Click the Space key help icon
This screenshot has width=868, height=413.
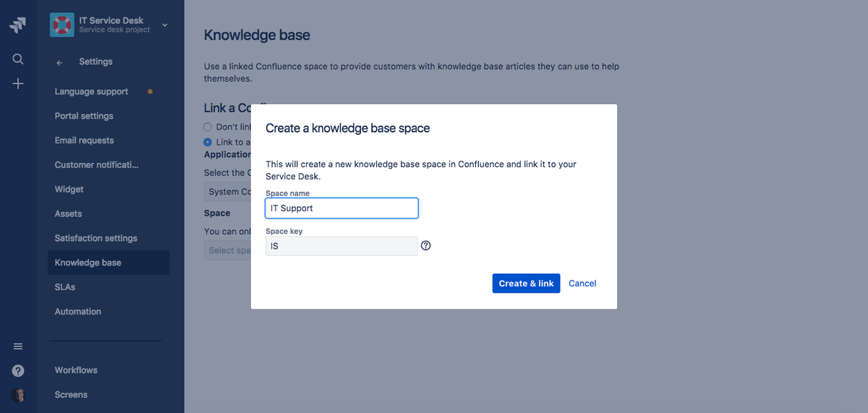point(426,246)
